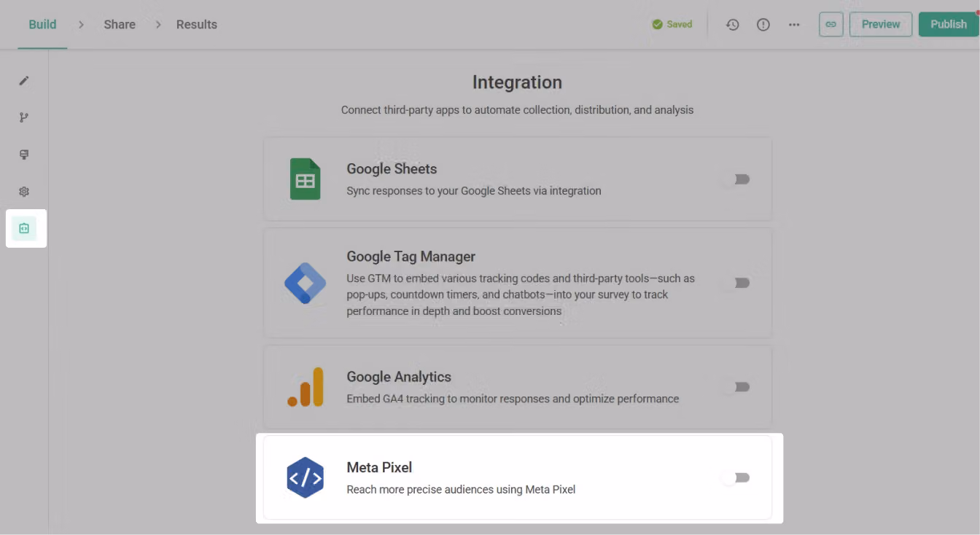Open the three-dots more options menu
The image size is (980, 535).
794,25
